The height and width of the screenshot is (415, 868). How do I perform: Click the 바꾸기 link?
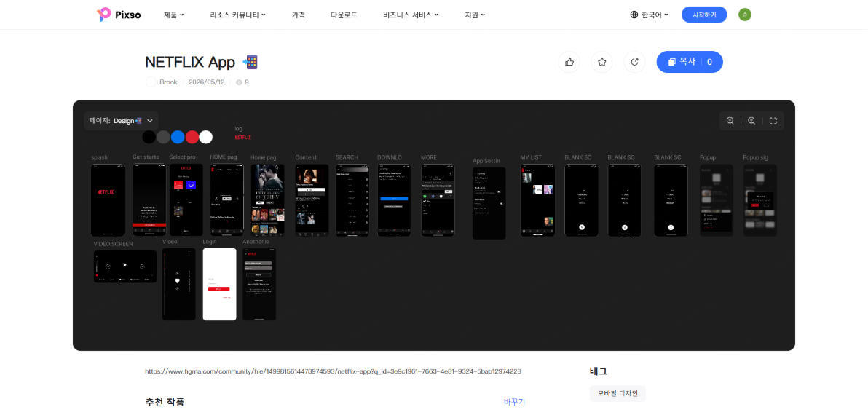pyautogui.click(x=514, y=402)
